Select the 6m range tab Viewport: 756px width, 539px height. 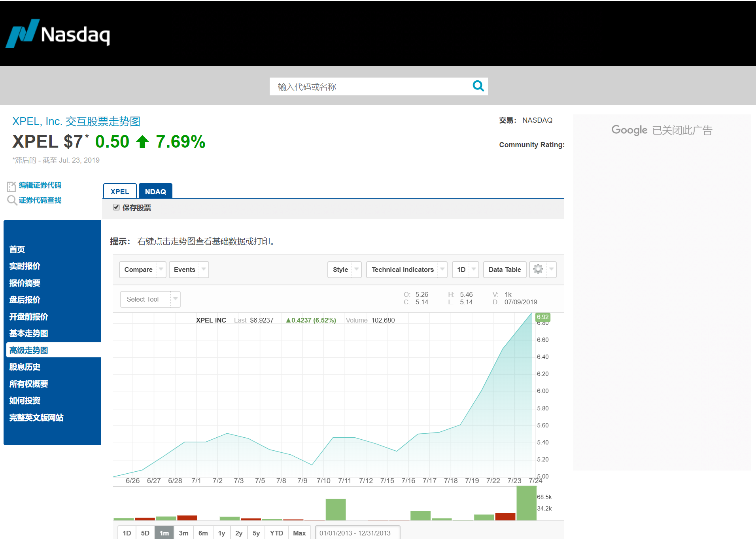pyautogui.click(x=203, y=533)
